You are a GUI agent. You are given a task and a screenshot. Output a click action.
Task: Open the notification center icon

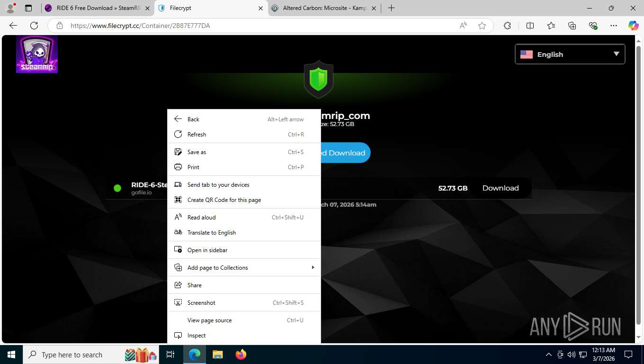pyautogui.click(x=628, y=355)
